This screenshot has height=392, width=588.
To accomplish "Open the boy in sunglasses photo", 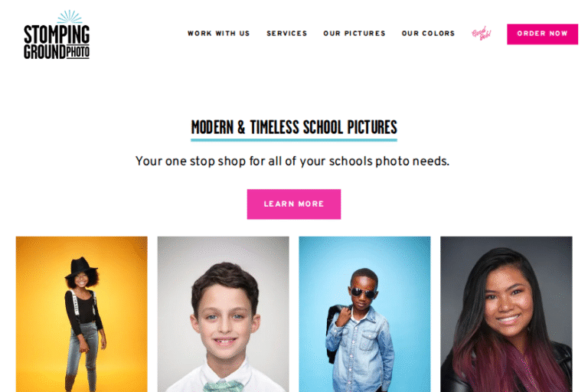I will click(x=364, y=314).
